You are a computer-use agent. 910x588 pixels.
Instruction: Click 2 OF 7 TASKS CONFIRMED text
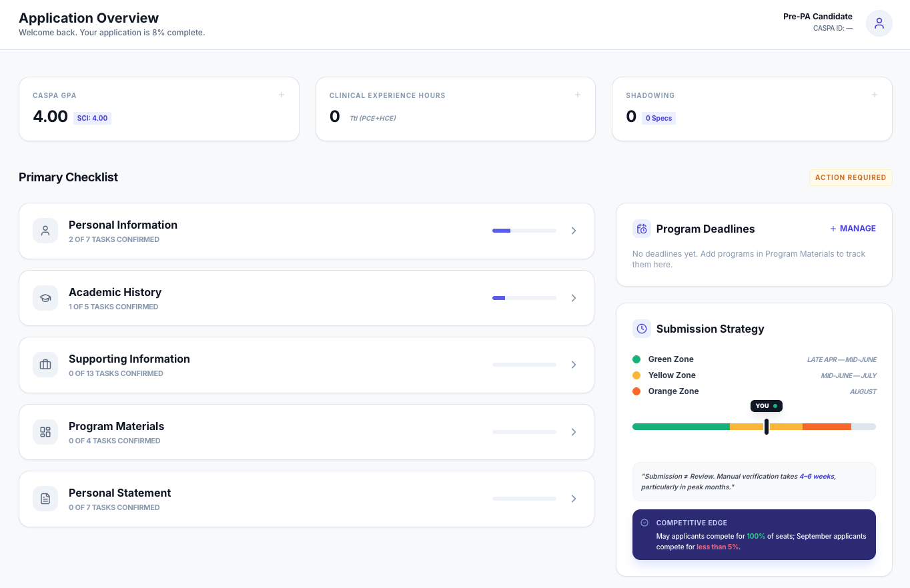point(114,239)
